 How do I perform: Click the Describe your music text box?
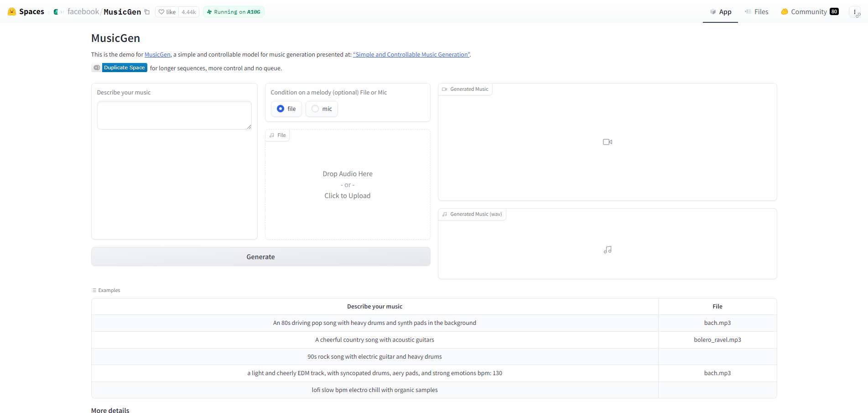coord(174,115)
